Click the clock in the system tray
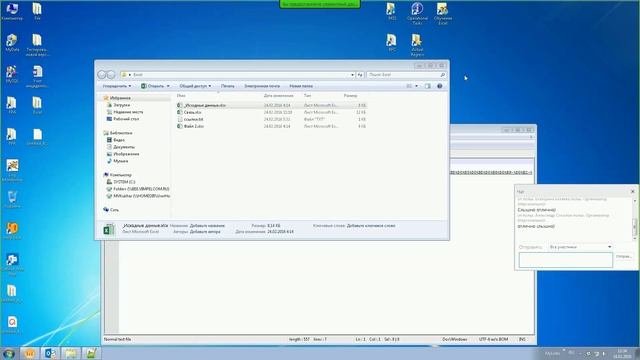 click(622, 353)
